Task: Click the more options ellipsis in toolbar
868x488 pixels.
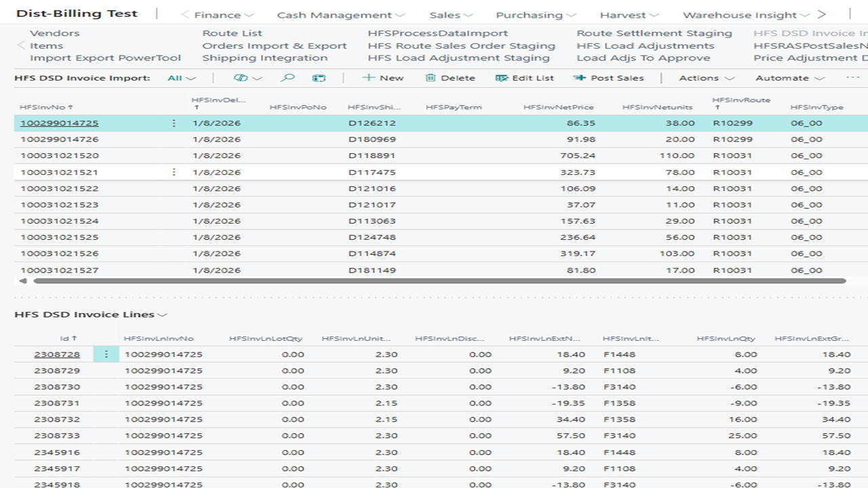Action: coord(853,78)
